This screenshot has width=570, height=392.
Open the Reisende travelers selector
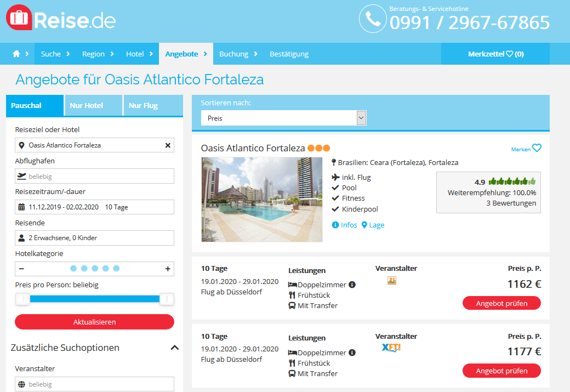coord(94,238)
